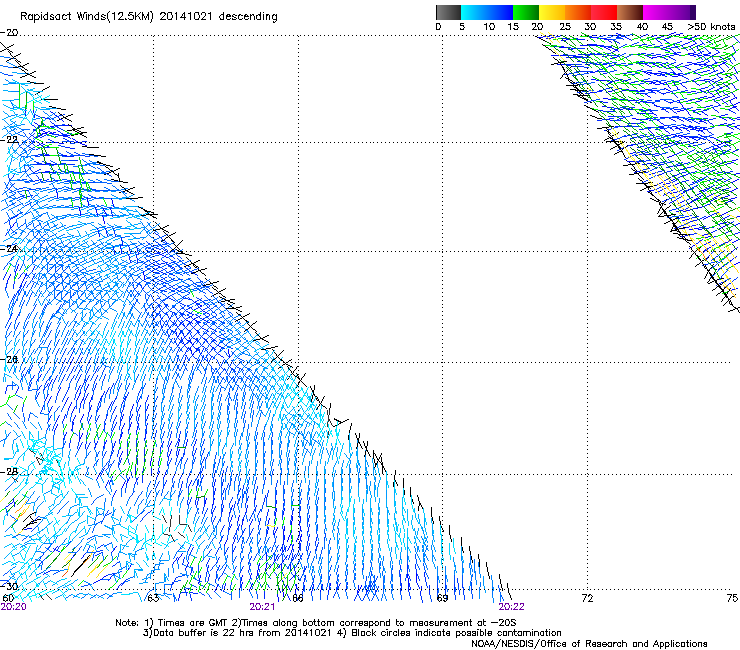Click the cyan 5-10 knots legend color

(x=474, y=12)
